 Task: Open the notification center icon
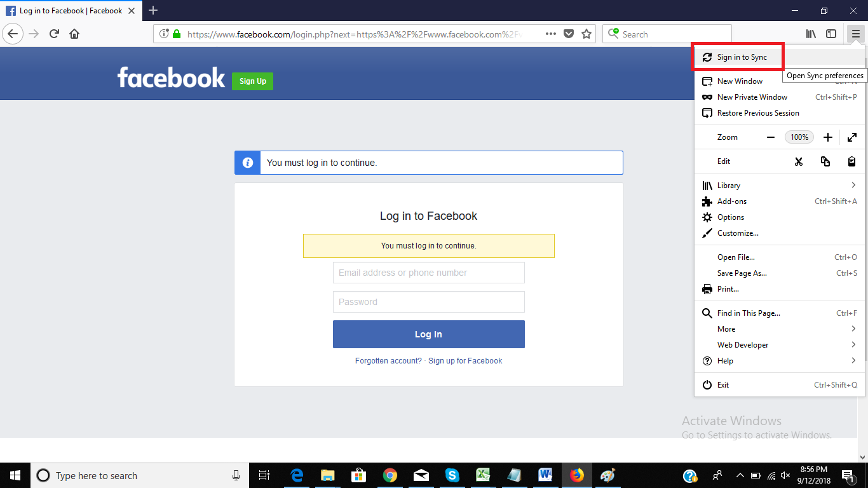pyautogui.click(x=847, y=475)
